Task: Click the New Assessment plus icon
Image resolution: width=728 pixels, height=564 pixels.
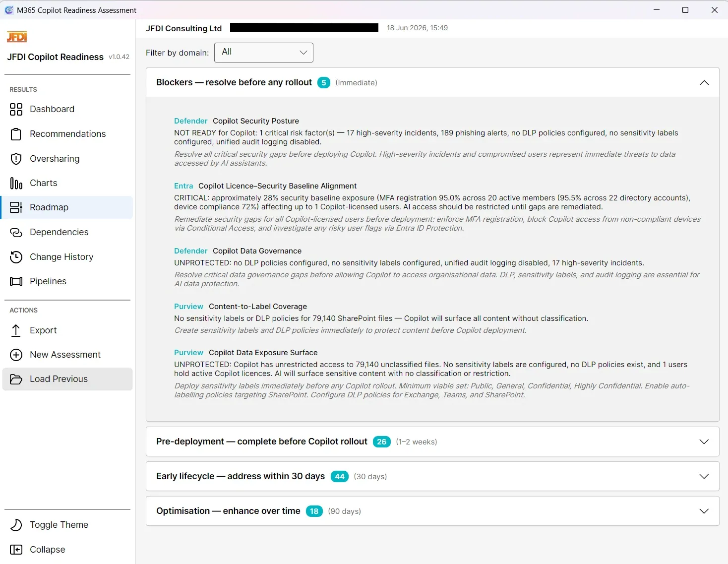Action: 16,355
